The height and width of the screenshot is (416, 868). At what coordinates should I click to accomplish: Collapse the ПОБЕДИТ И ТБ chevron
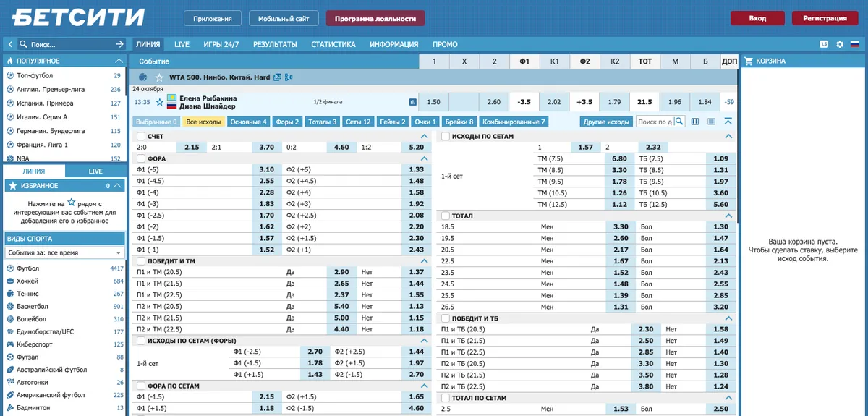tap(728, 318)
